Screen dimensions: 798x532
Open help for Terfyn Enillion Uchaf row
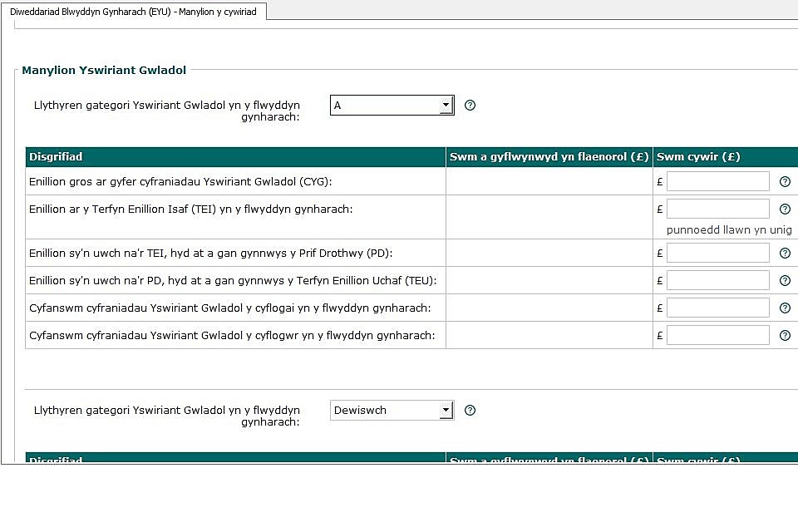[x=785, y=281]
